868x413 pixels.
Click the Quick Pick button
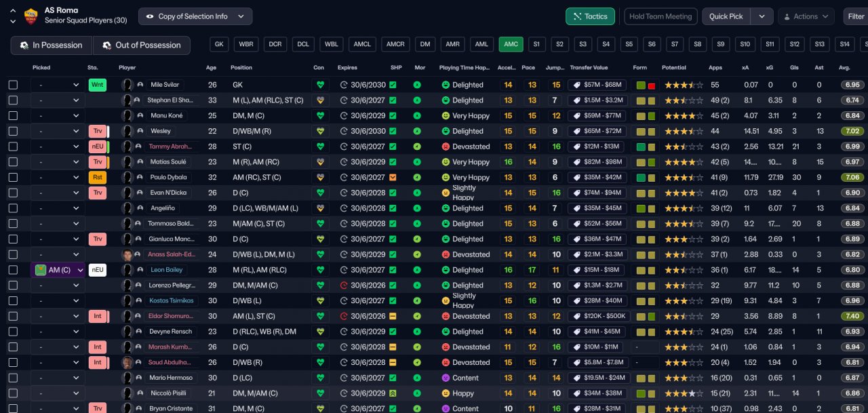click(726, 16)
